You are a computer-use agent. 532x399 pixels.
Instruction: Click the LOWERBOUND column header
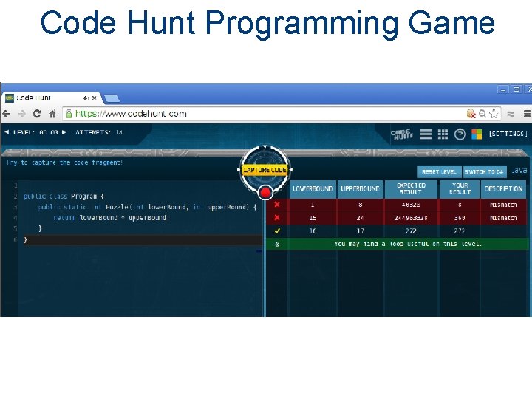(x=313, y=189)
